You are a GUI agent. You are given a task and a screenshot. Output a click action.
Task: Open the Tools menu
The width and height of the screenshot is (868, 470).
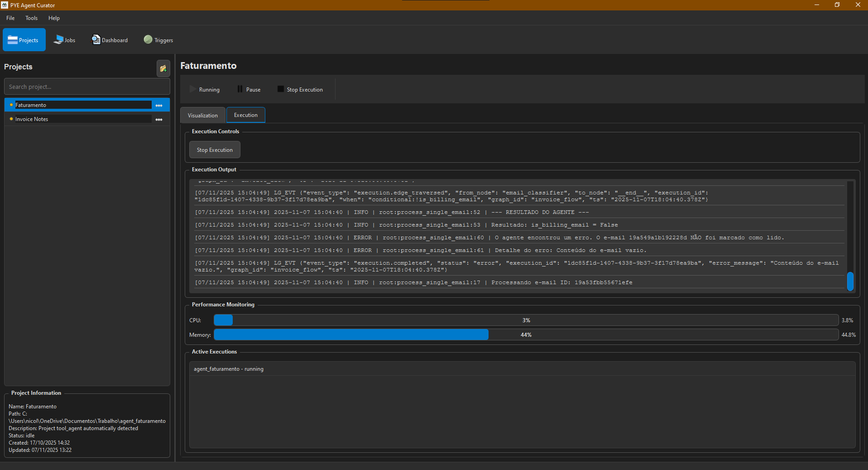(x=31, y=18)
